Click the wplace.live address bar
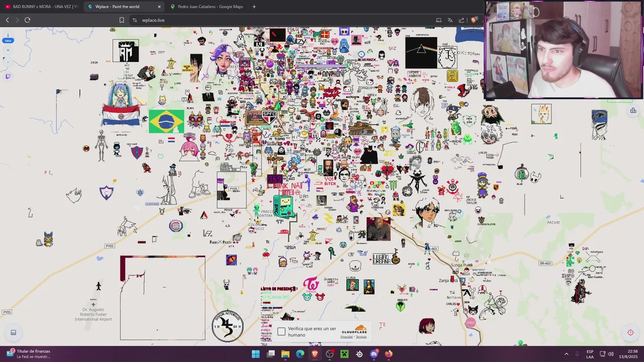The image size is (644, 362). 282,20
